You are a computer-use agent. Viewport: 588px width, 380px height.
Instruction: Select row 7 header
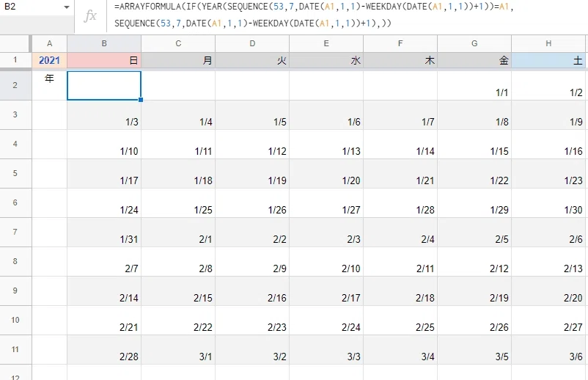[x=15, y=233]
